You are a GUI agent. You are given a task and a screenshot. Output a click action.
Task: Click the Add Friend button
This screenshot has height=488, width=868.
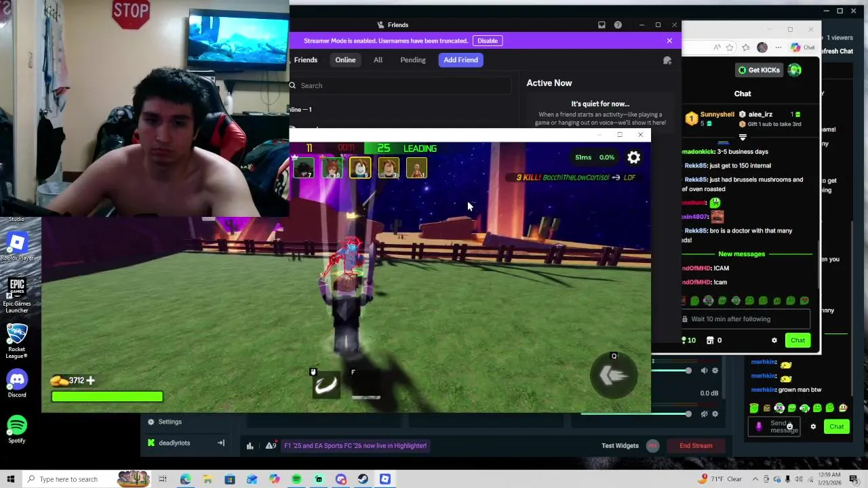[460, 60]
